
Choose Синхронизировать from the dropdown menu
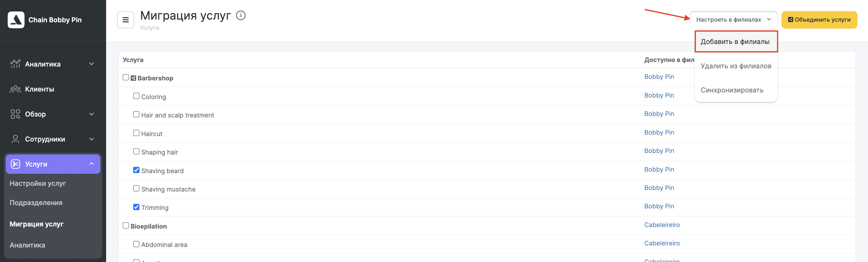pos(732,90)
